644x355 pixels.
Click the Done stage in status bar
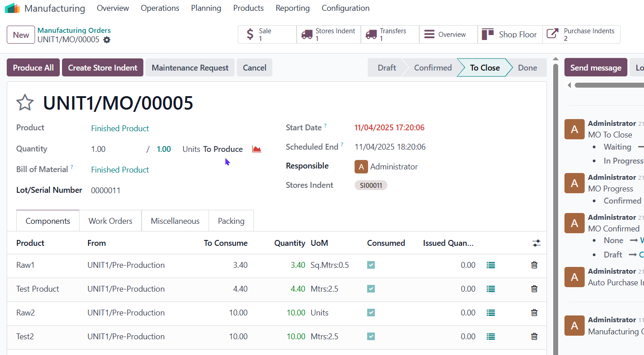tap(527, 68)
